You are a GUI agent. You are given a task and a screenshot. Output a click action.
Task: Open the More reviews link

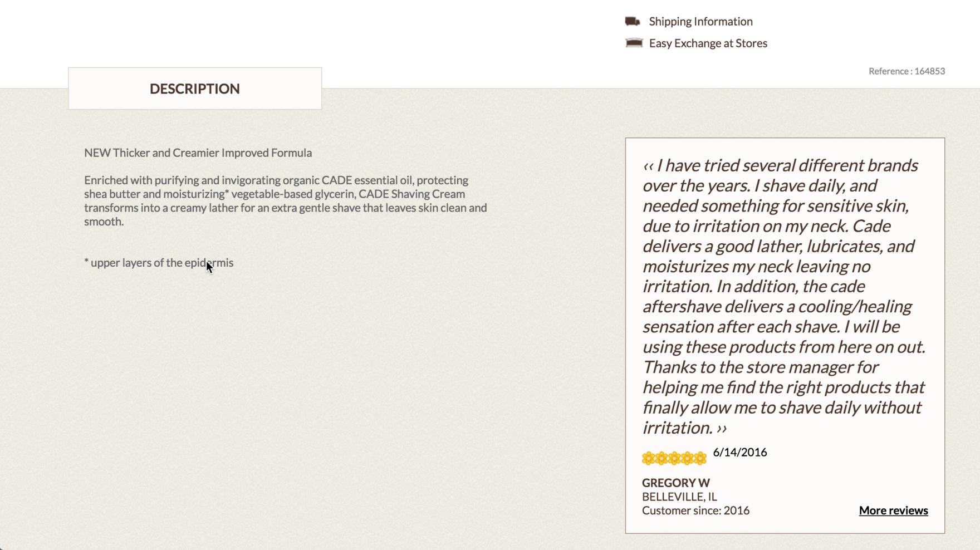coord(893,510)
